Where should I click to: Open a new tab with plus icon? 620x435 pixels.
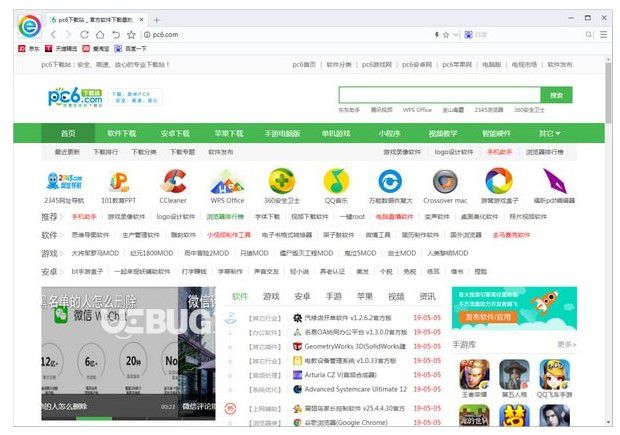pyautogui.click(x=157, y=20)
